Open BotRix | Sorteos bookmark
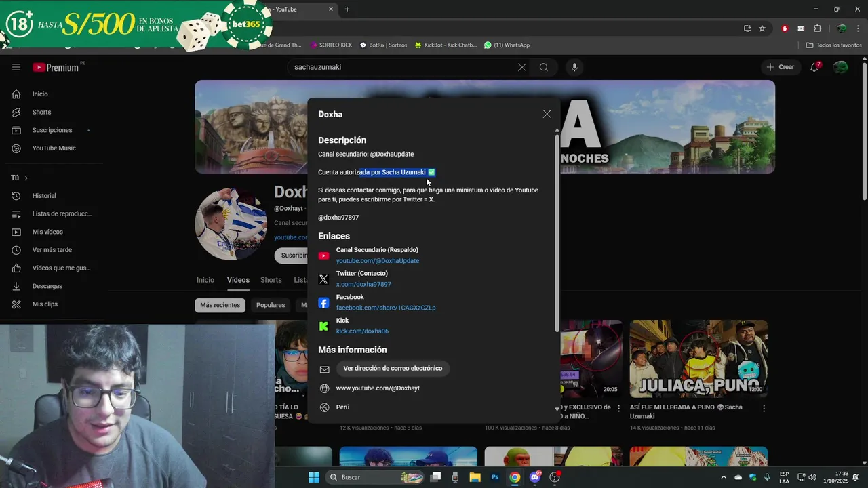 tap(383, 45)
